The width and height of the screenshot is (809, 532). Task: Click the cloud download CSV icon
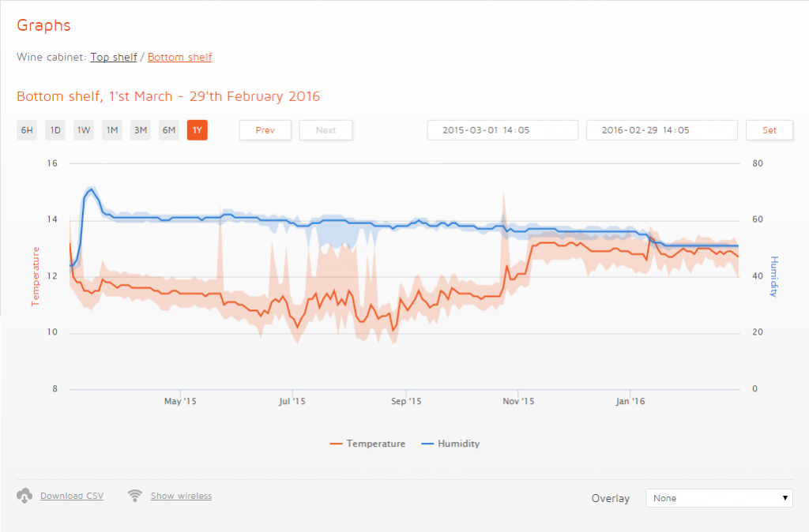(x=24, y=496)
